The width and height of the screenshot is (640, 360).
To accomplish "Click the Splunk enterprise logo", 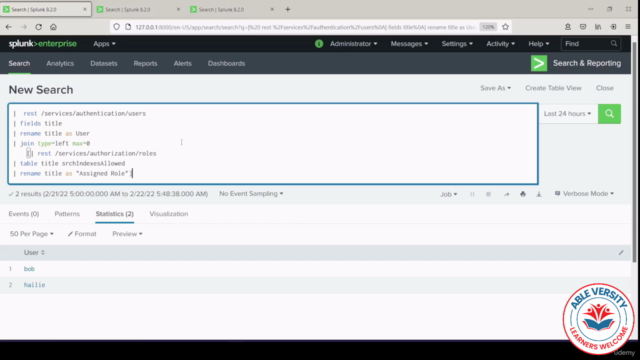I will pyautogui.click(x=42, y=44).
